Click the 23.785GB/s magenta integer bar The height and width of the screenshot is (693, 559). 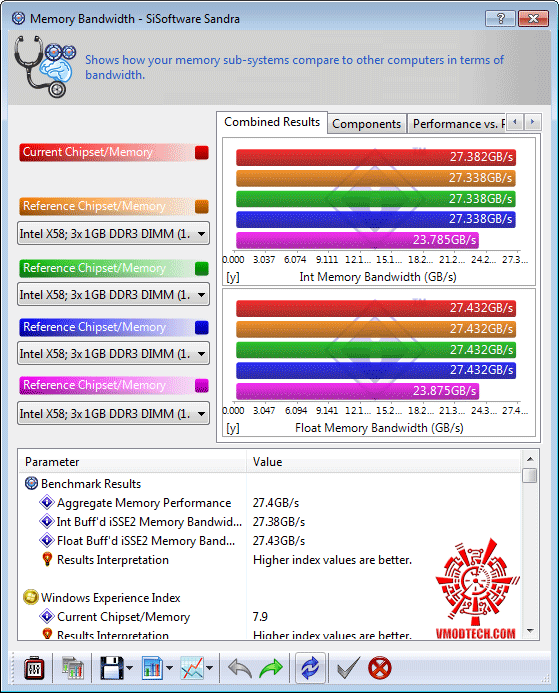coord(357,240)
